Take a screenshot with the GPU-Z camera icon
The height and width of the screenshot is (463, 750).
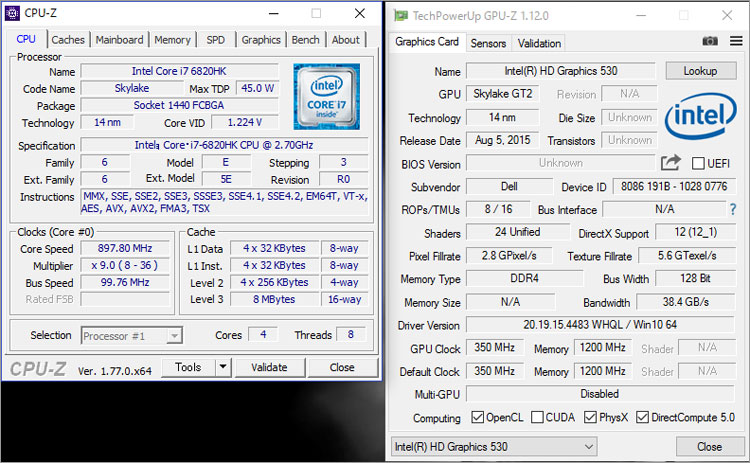(710, 41)
